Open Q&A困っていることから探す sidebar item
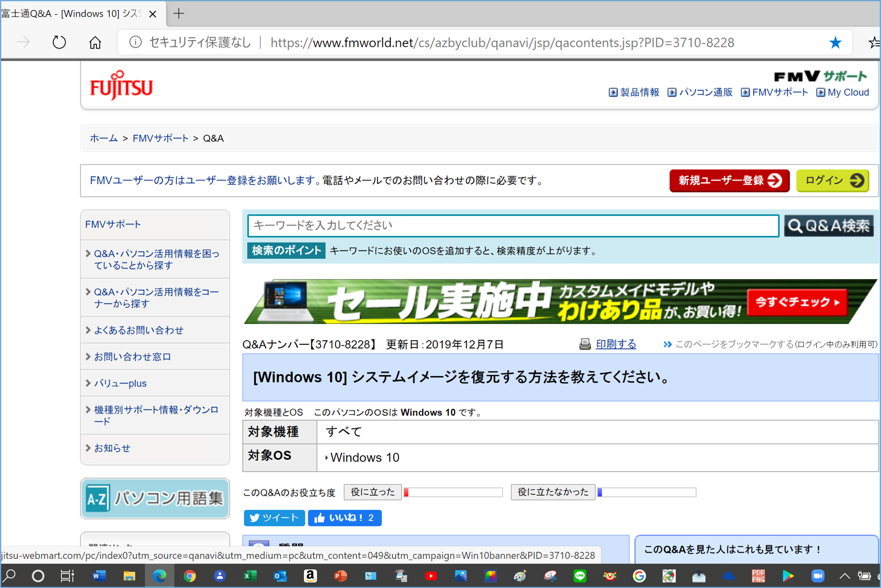The width and height of the screenshot is (881, 588). coord(156,259)
